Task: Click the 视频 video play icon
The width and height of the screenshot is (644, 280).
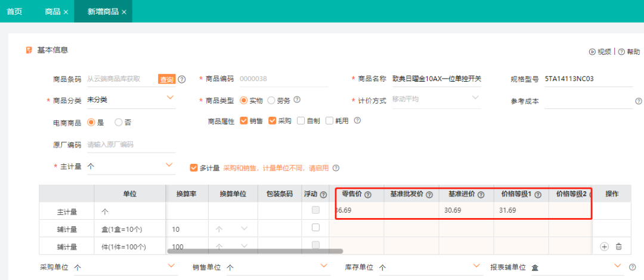Action: [592, 52]
